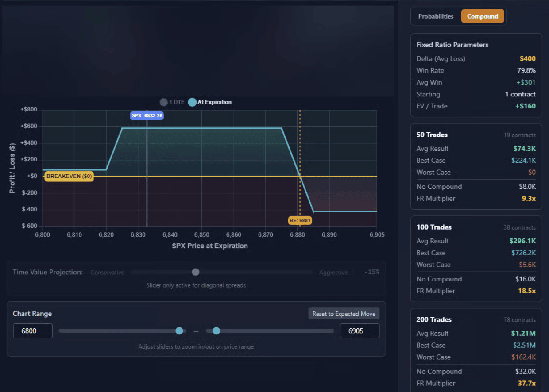This screenshot has height=392, width=549.
Task: Click the SPX: 6832.76 price marker label
Action: pos(147,115)
